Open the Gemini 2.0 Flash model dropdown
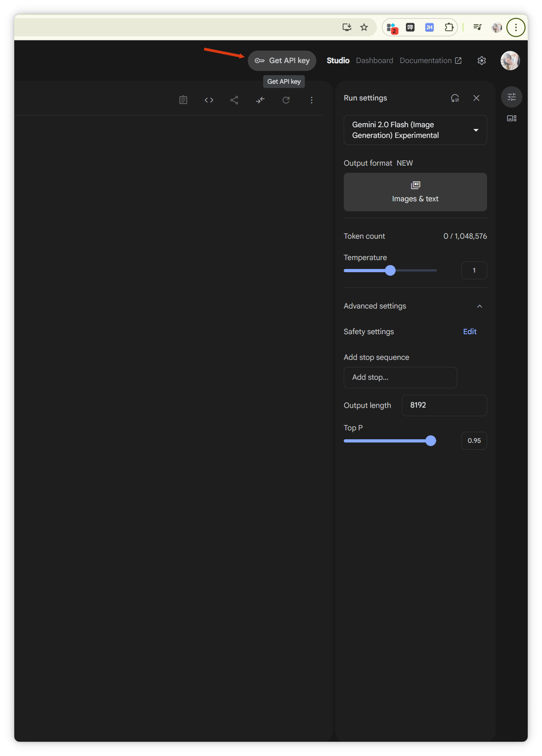This screenshot has width=542, height=756. coord(415,130)
